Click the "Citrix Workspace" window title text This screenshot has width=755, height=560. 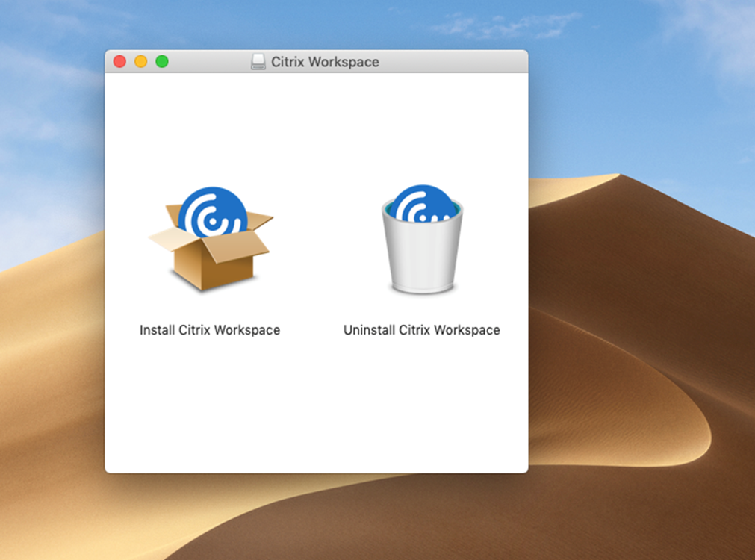point(325,62)
